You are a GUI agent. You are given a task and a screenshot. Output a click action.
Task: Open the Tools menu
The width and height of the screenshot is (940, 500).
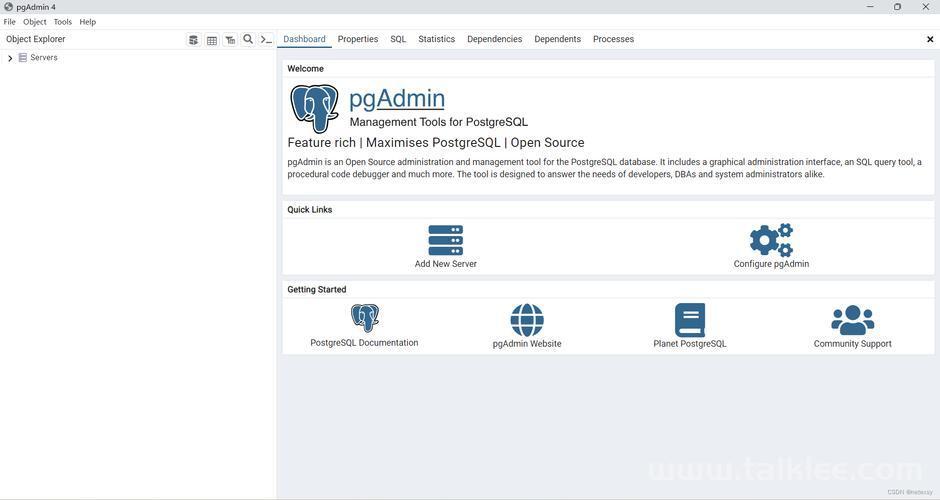62,22
